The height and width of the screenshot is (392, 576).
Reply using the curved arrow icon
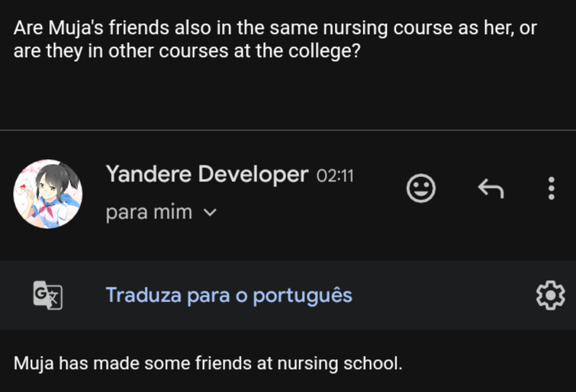coord(491,188)
